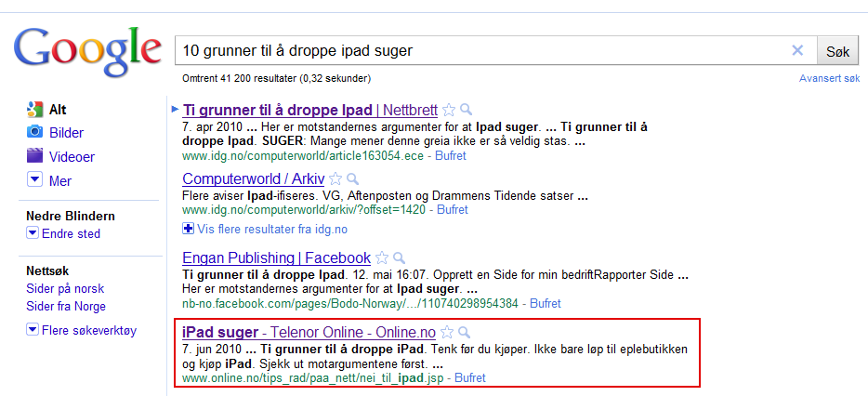
Task: Switch to Videoer search
Action: click(72, 157)
